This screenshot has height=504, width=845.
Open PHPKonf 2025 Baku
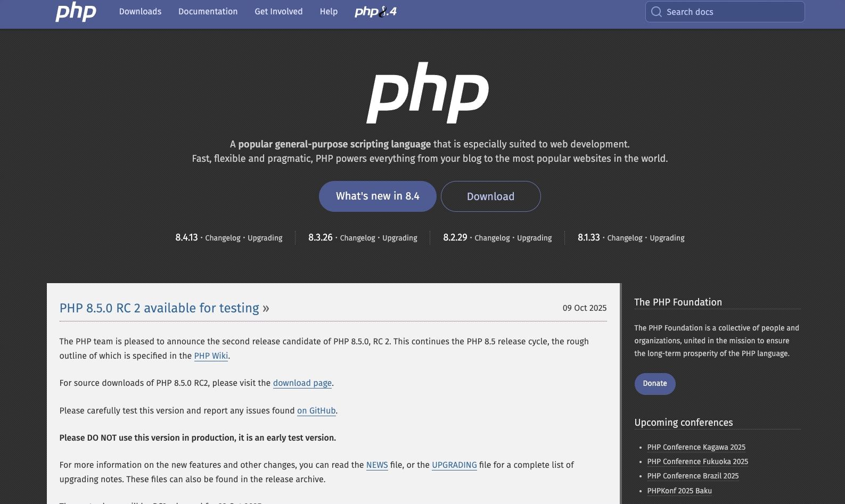(679, 491)
